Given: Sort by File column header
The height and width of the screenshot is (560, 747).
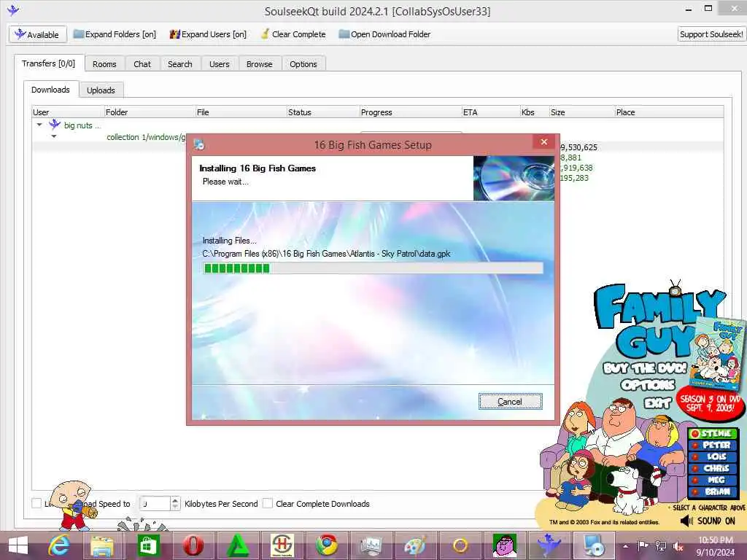Looking at the screenshot, I should tap(241, 112).
